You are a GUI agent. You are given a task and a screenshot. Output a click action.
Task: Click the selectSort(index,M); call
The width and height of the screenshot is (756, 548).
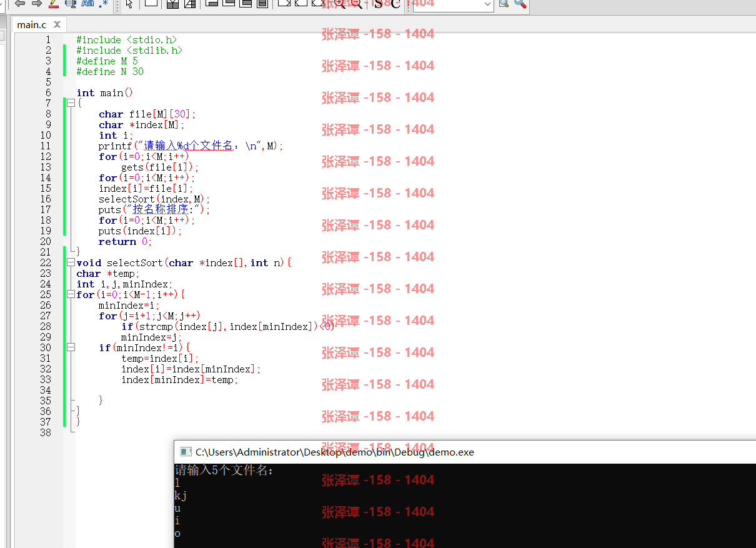click(154, 199)
